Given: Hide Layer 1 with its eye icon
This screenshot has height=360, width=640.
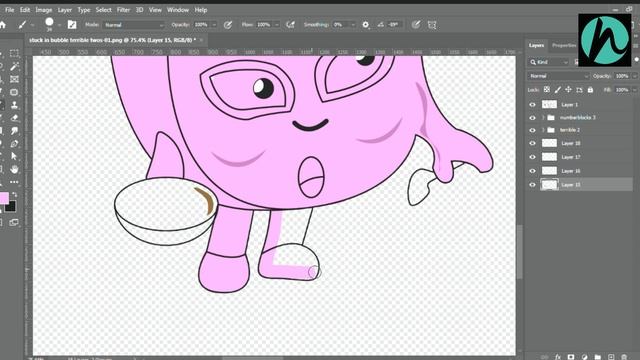Looking at the screenshot, I should pyautogui.click(x=532, y=104).
